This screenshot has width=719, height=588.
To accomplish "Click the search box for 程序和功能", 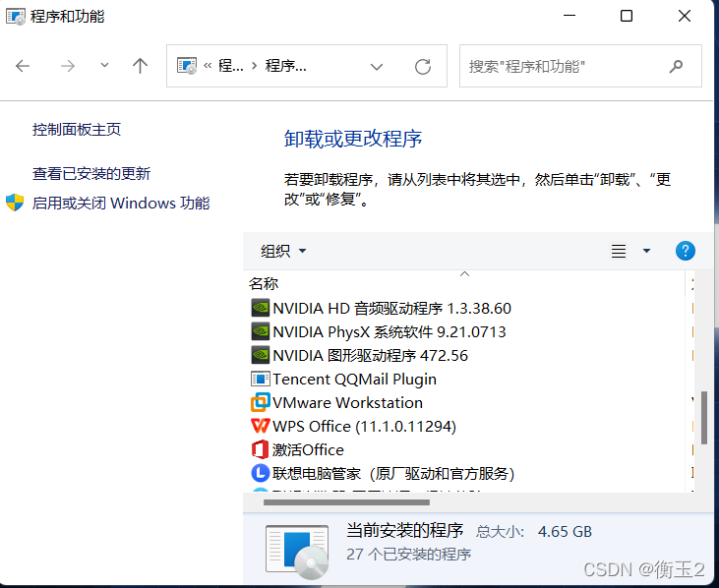I will [580, 66].
